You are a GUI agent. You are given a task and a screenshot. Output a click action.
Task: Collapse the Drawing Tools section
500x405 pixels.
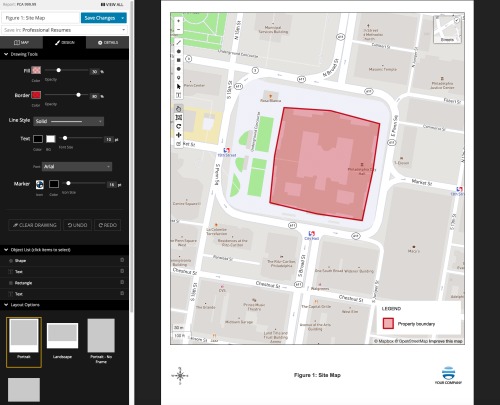pos(6,54)
